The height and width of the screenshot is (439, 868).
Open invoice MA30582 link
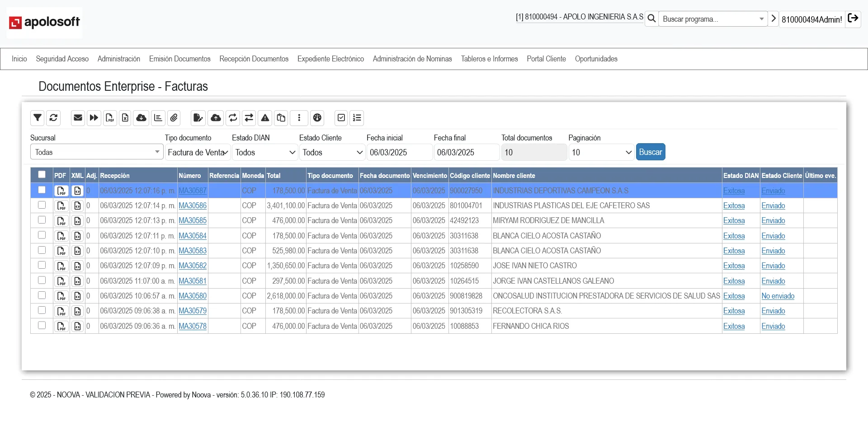click(x=193, y=266)
